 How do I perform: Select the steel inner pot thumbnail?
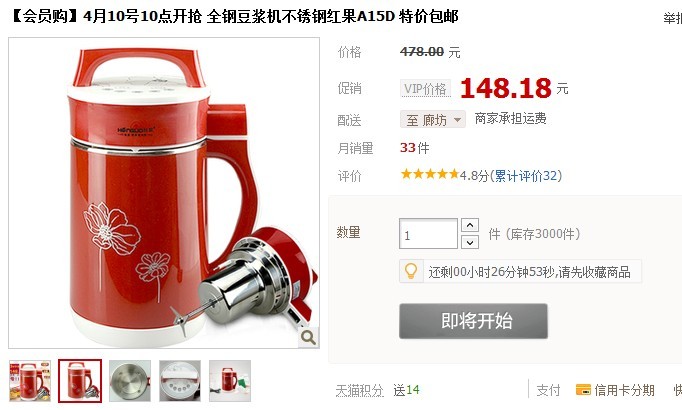point(130,381)
